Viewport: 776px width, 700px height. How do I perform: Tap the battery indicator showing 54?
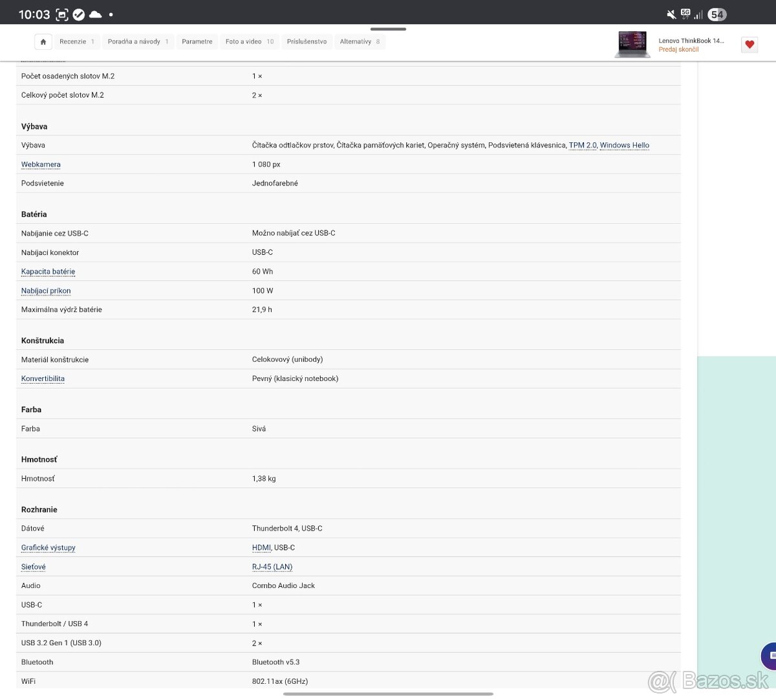click(717, 14)
